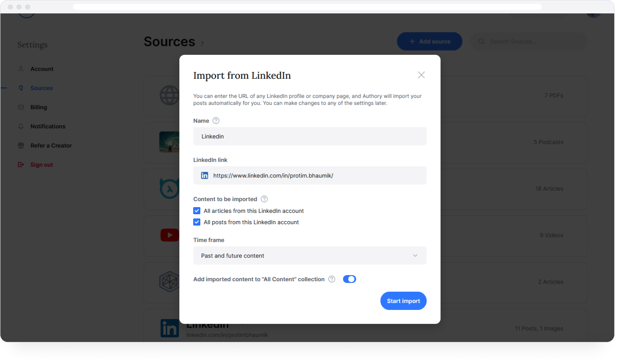
Task: Open Billing settings
Action: 39,108
